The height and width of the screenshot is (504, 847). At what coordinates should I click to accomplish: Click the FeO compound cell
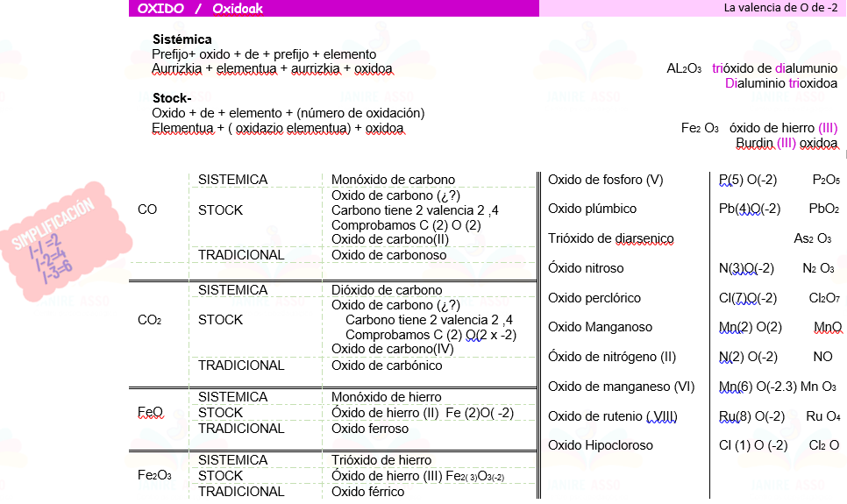(x=150, y=412)
